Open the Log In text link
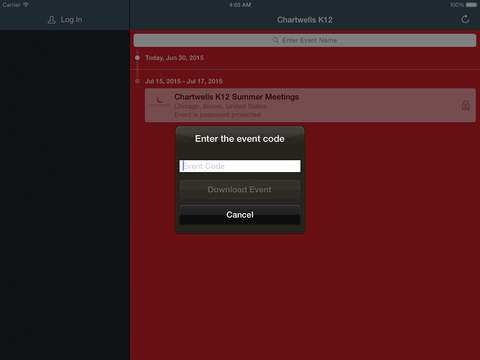Screen dimensions: 480x360 pos(71,20)
